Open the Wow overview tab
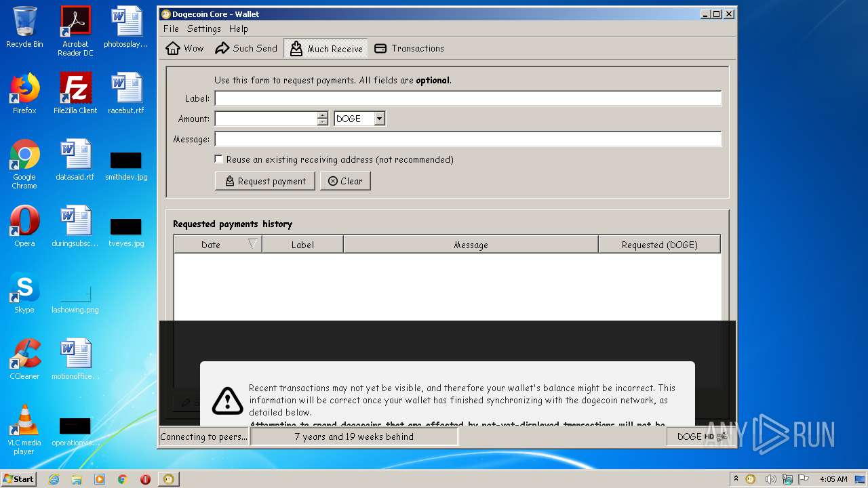Image resolution: width=868 pixels, height=488 pixels. pos(185,48)
